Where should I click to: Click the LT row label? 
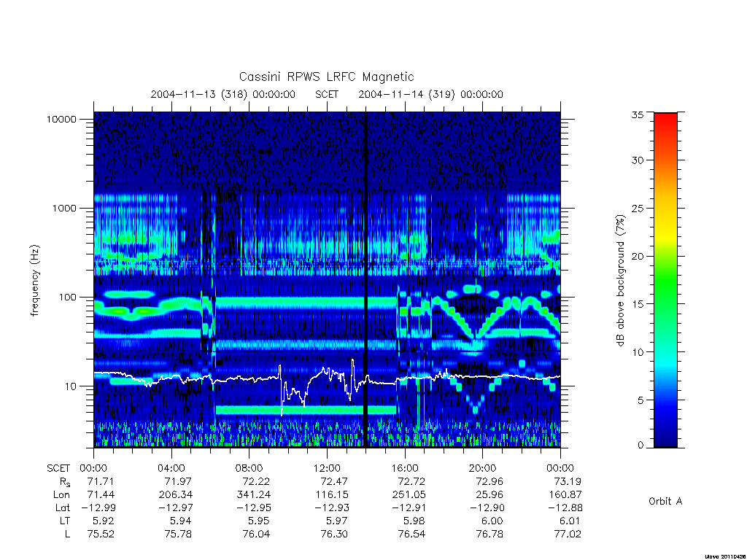(x=64, y=521)
